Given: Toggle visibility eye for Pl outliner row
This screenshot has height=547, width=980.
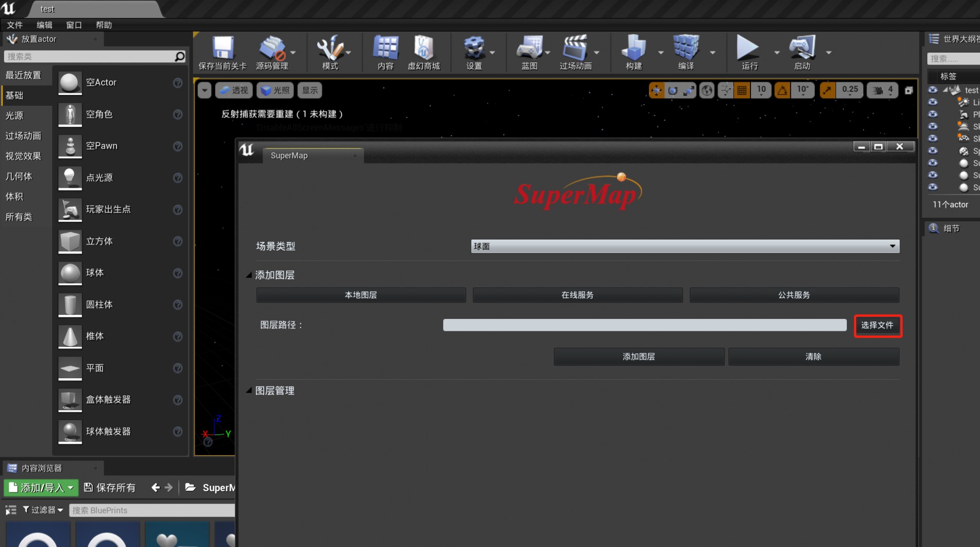Looking at the screenshot, I should pos(933,114).
